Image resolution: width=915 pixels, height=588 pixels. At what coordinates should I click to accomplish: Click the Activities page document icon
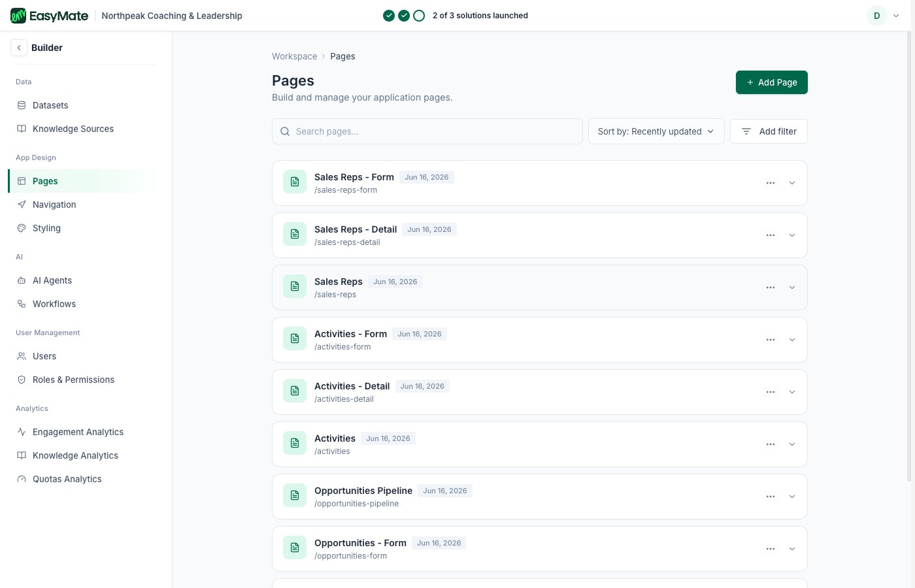pos(295,443)
